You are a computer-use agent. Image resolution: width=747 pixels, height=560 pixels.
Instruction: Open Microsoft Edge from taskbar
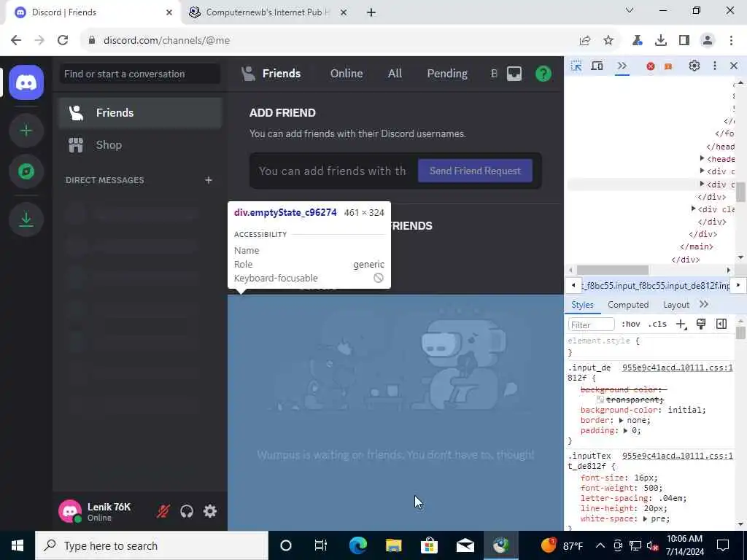[x=358, y=545]
